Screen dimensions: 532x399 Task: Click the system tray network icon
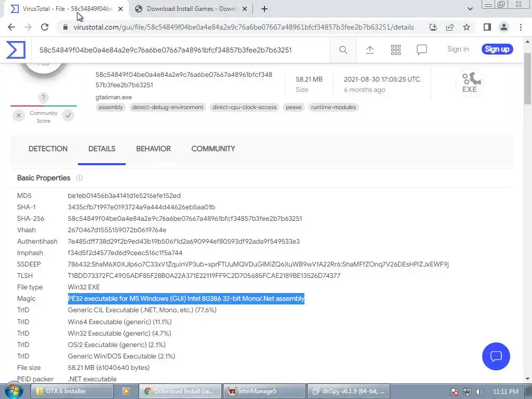(467, 392)
